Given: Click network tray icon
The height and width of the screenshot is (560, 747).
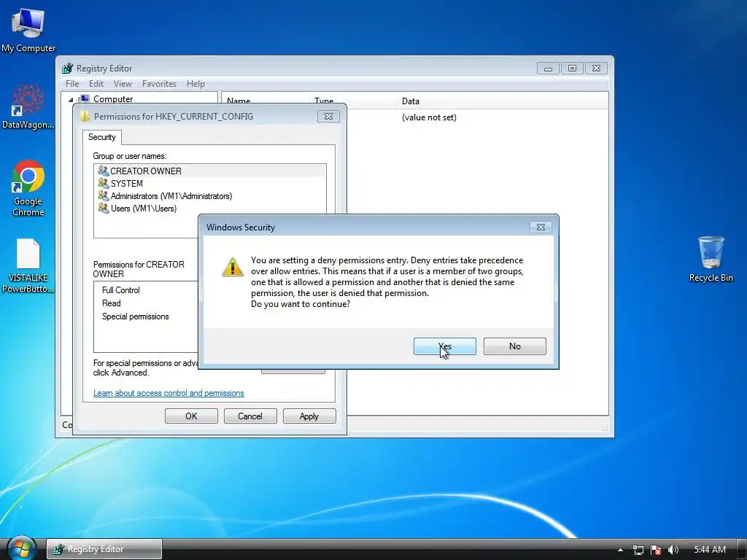Looking at the screenshot, I should [x=638, y=550].
